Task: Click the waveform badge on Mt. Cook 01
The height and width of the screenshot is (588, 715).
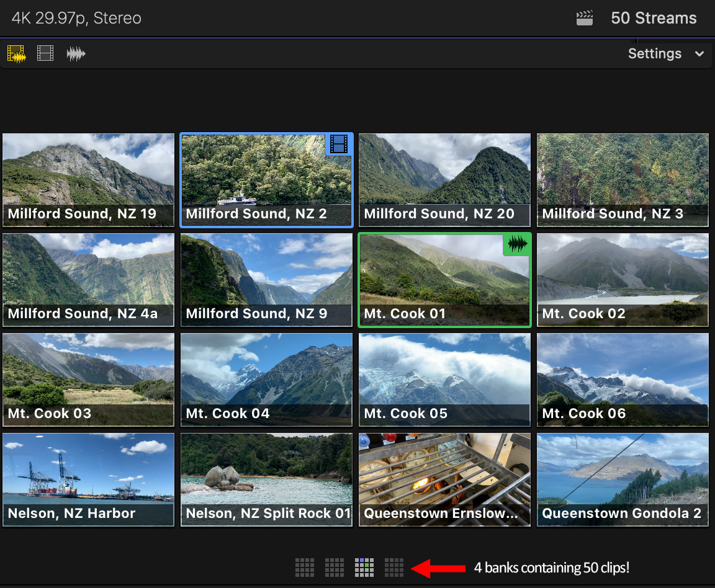Action: (x=516, y=244)
